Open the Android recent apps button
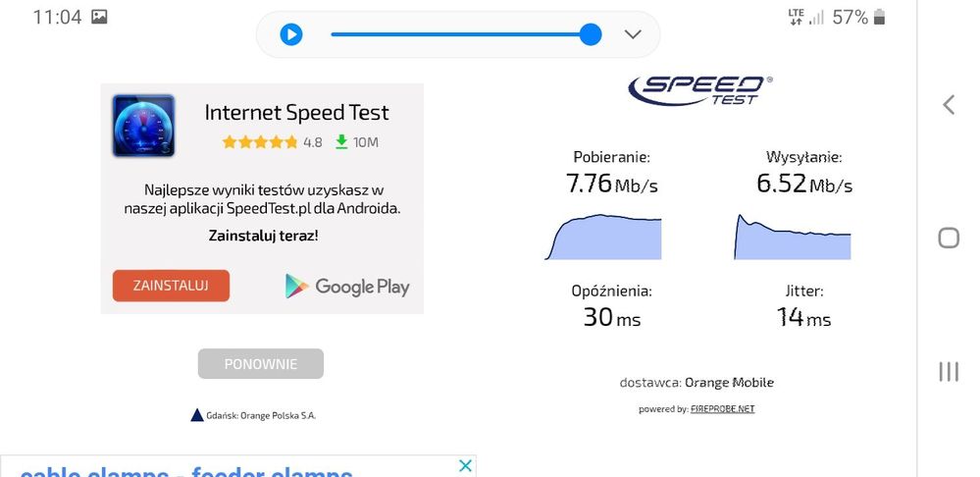 [948, 371]
